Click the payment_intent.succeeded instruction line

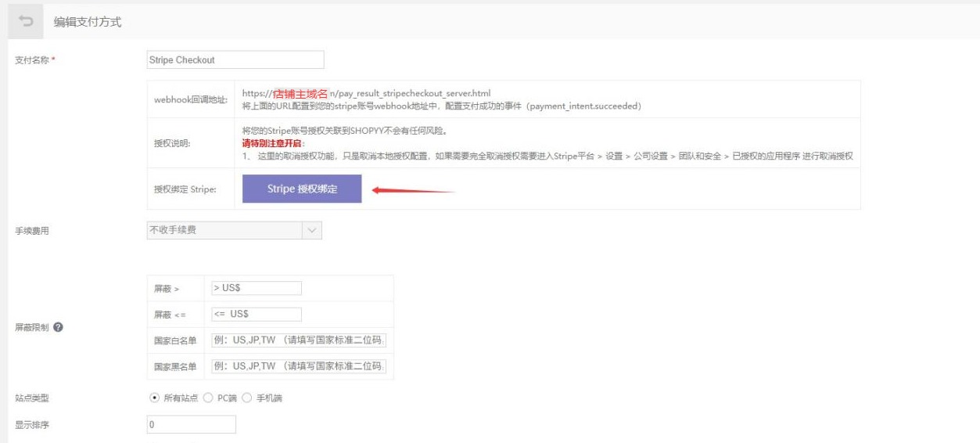click(442, 106)
